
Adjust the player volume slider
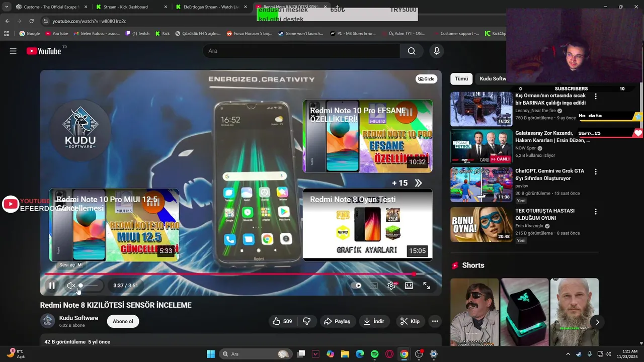(89, 286)
